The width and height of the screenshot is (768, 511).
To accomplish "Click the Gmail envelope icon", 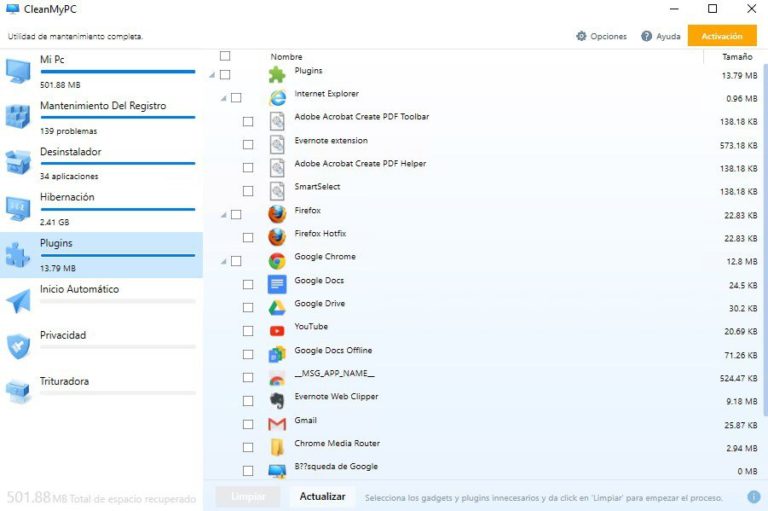I will (x=277, y=424).
